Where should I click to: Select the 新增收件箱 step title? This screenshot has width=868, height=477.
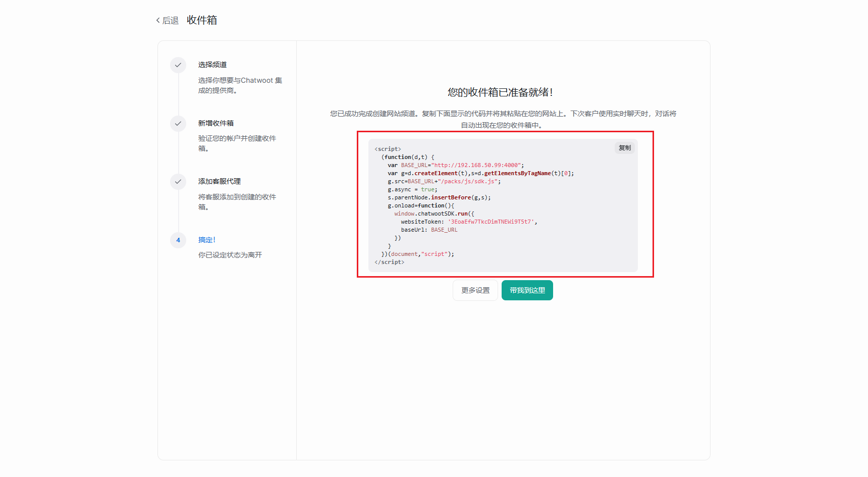tap(216, 123)
